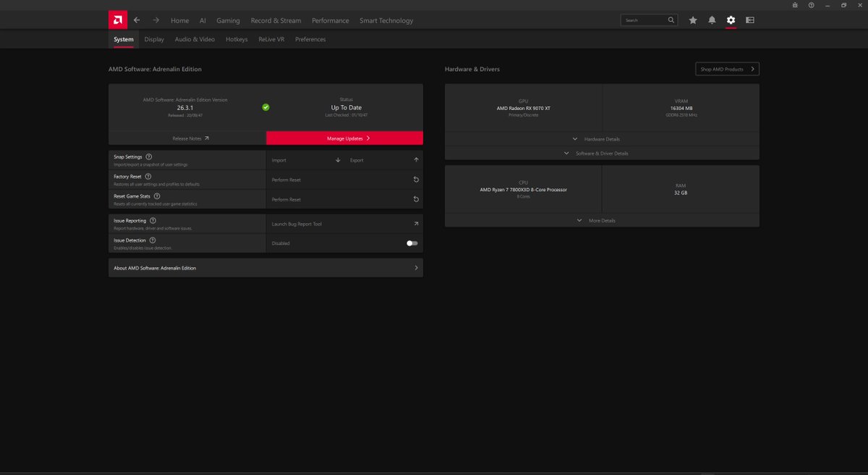Show help tooltip for Reset Game Stats

(x=157, y=196)
